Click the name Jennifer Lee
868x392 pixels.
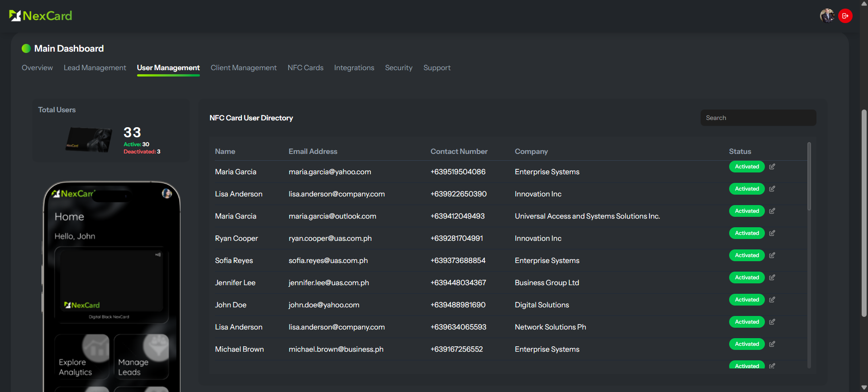click(235, 282)
